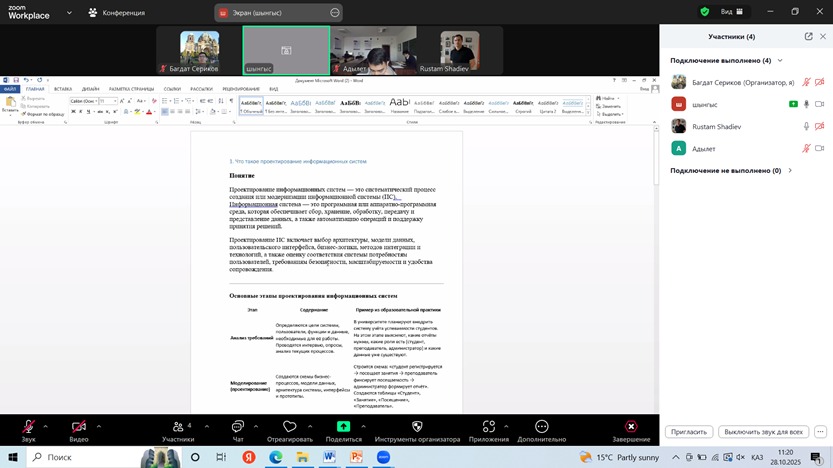Open Инструменты организатора shield icon
Viewport: 833px width, 468px height.
417,427
